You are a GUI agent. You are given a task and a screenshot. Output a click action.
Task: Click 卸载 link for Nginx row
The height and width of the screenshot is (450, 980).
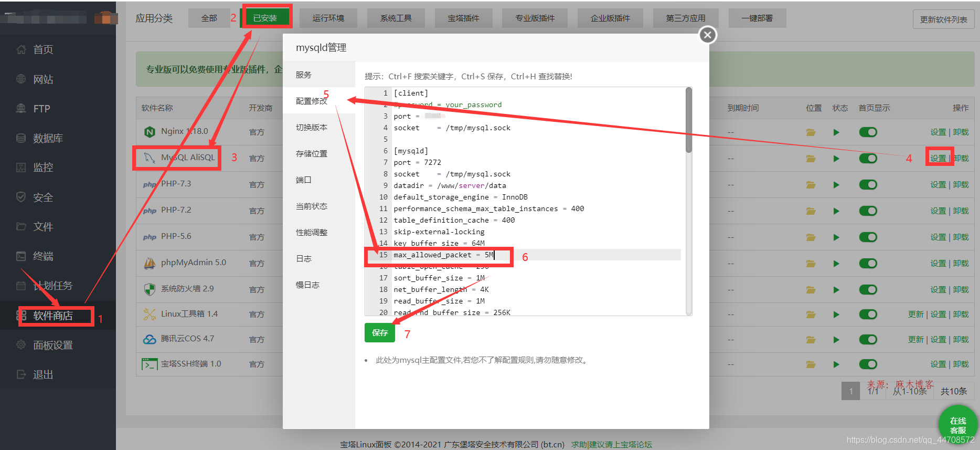961,132
